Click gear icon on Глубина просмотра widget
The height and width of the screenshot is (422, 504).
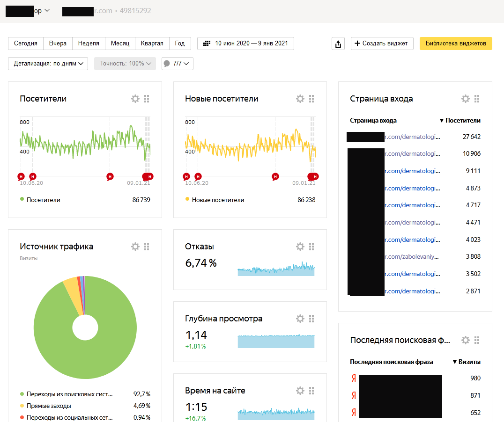point(300,319)
